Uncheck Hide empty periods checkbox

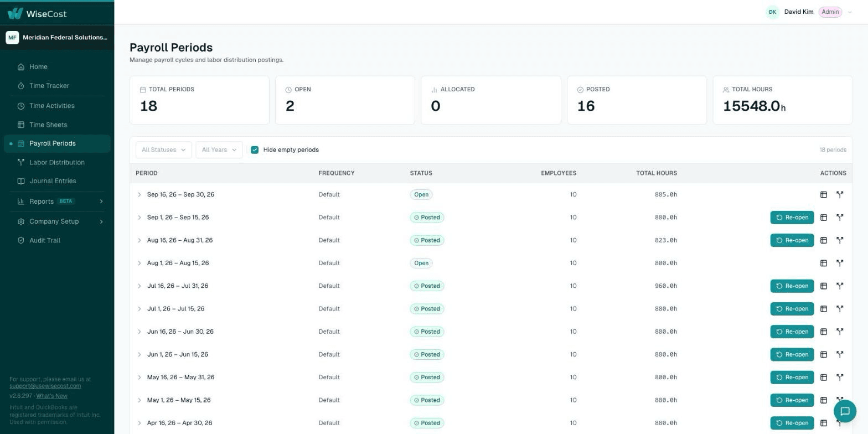point(255,150)
